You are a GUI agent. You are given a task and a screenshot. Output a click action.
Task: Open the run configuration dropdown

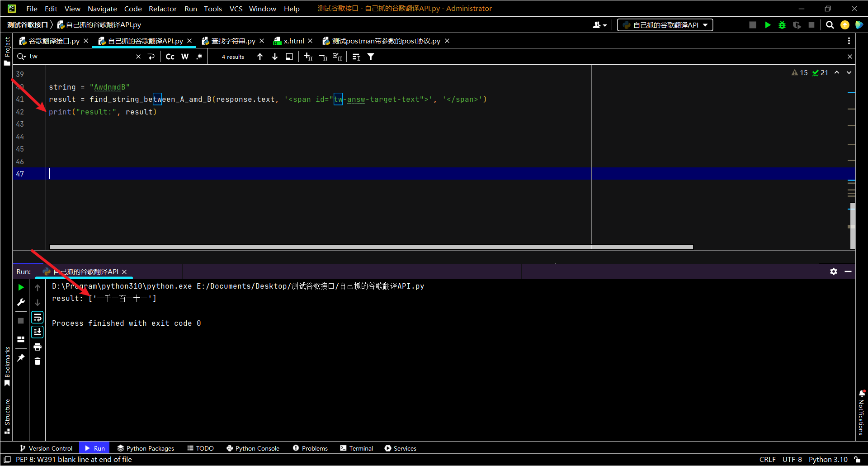coord(665,25)
